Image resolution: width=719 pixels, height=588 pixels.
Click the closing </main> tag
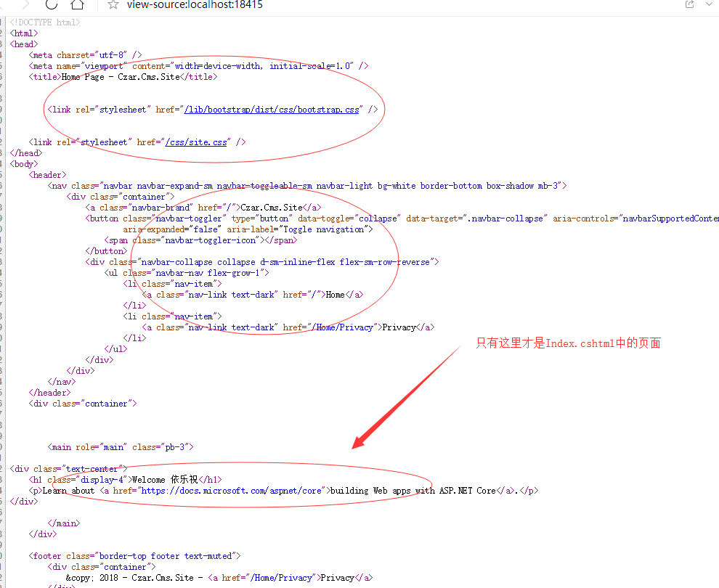pyautogui.click(x=64, y=523)
